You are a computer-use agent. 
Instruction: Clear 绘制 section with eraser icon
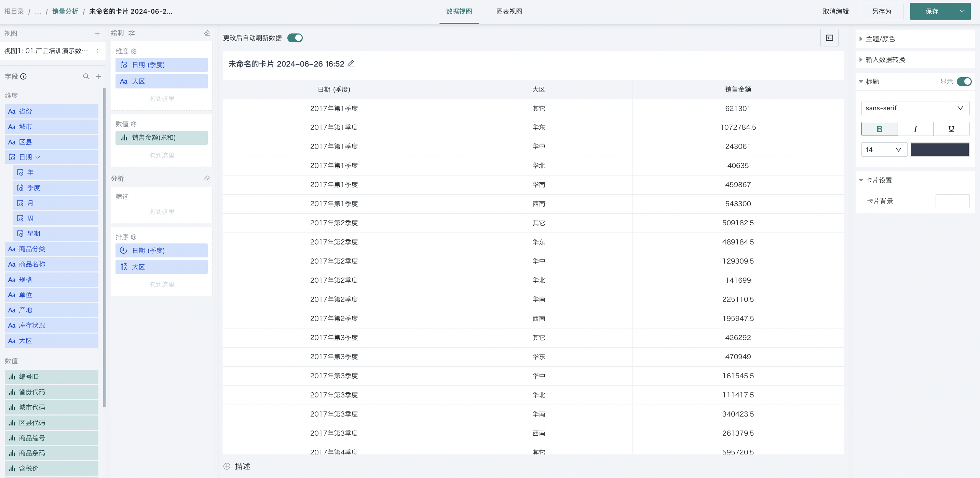[x=207, y=33]
